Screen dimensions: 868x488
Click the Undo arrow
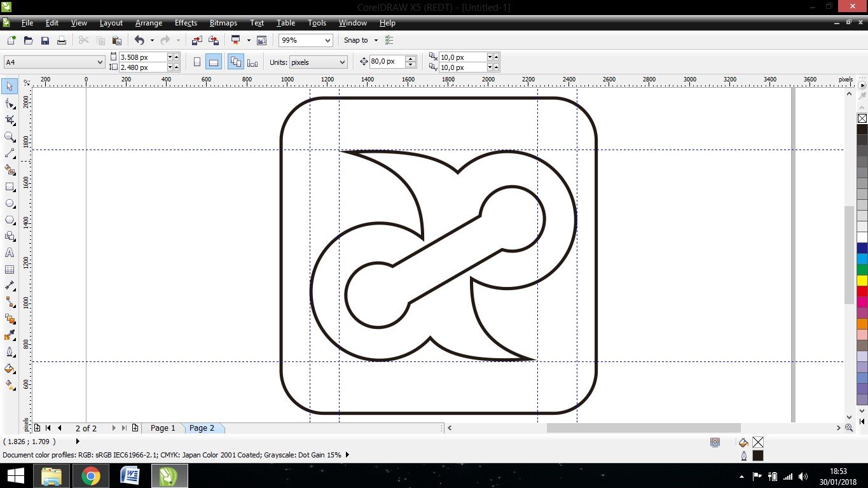point(139,40)
